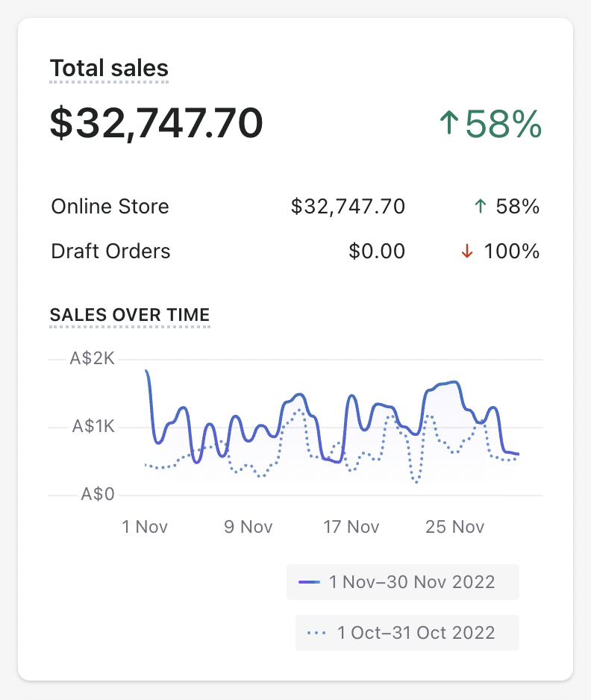Select the Online Store row label
This screenshot has width=591, height=700.
pyautogui.click(x=110, y=207)
